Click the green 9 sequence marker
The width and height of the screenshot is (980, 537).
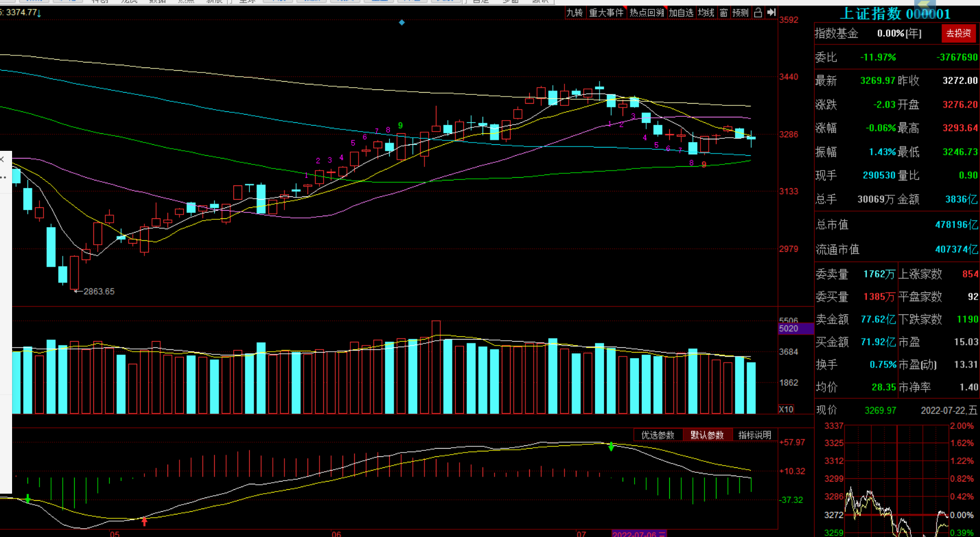coord(400,126)
